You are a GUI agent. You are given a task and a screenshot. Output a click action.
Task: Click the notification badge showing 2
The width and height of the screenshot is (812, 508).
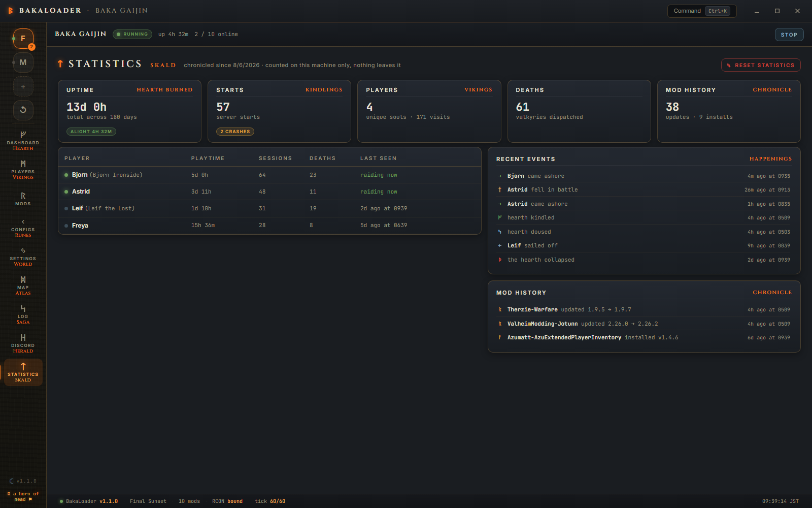click(x=31, y=47)
